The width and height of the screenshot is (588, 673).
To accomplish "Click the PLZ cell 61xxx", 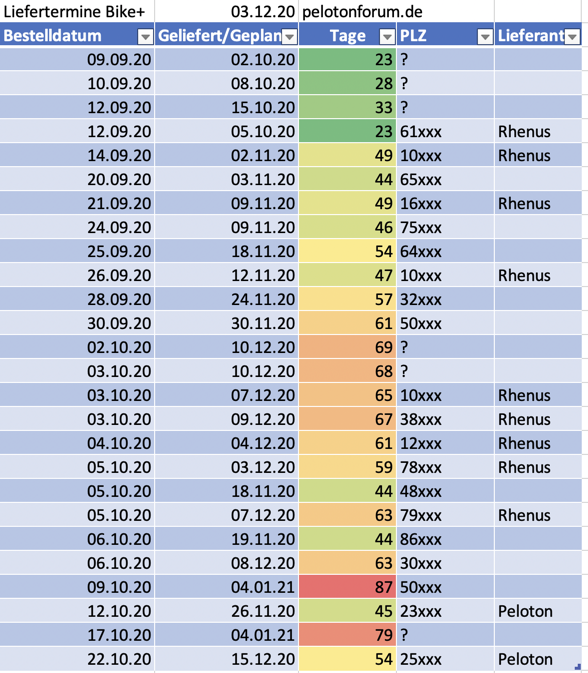I will 445,131.
